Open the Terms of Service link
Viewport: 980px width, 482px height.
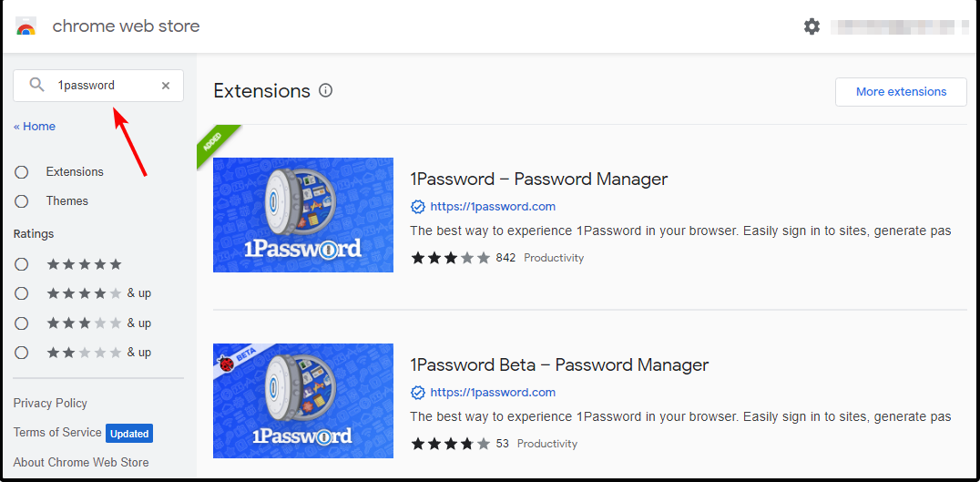[56, 433]
